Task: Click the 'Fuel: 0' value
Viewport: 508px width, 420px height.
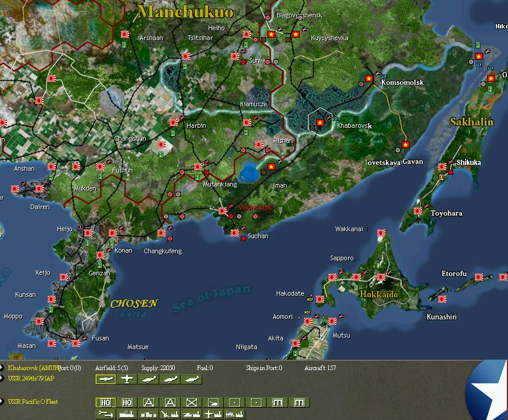Action: [x=205, y=368]
